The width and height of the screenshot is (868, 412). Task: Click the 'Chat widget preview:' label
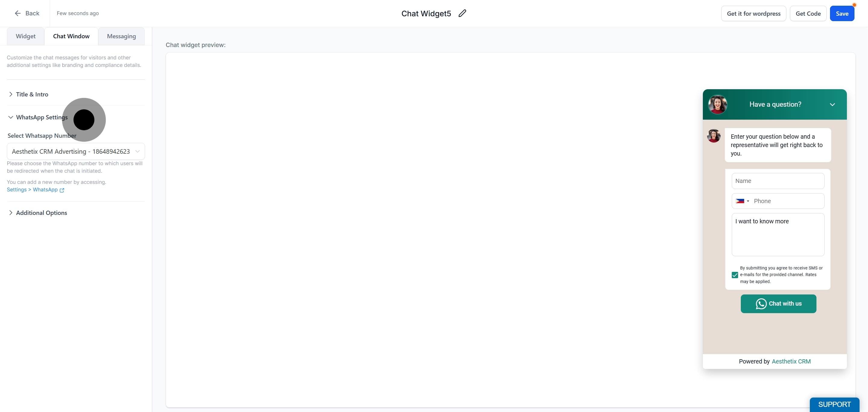195,45
